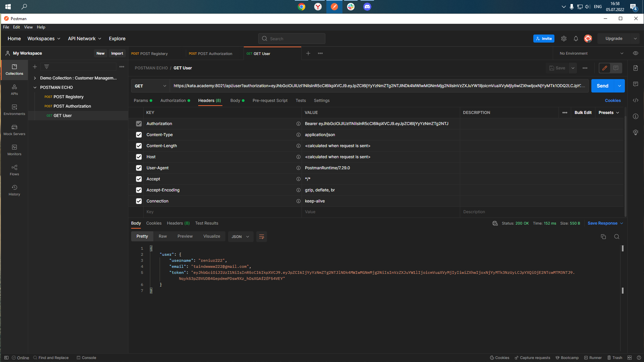Uncheck the Content-Type header
The image size is (644, 362).
pyautogui.click(x=139, y=134)
